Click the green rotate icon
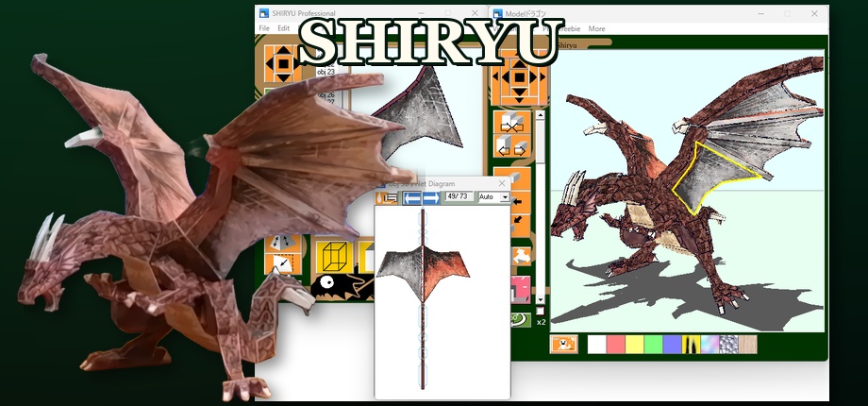Screen dimensions: 868x406 tap(519, 320)
